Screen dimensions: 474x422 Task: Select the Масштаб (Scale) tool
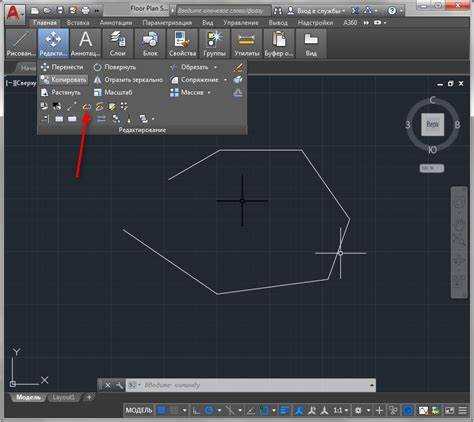tap(113, 92)
